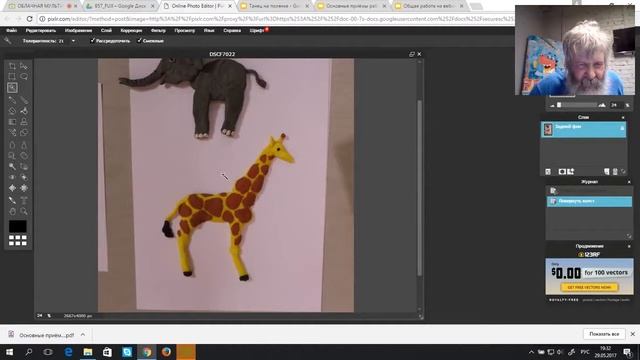Click the navigator zoom slider handle
Viewport: 640px width, 360px height.
coord(559,105)
